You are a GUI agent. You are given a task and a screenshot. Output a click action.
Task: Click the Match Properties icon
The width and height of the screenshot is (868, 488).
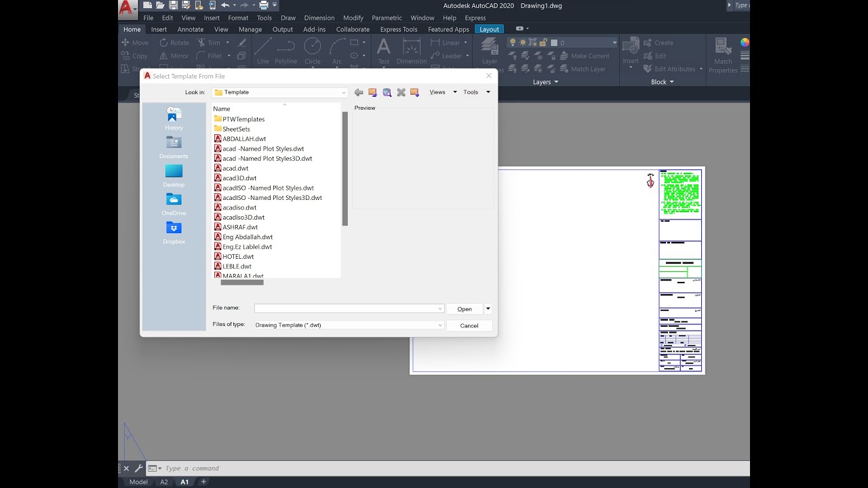(723, 56)
